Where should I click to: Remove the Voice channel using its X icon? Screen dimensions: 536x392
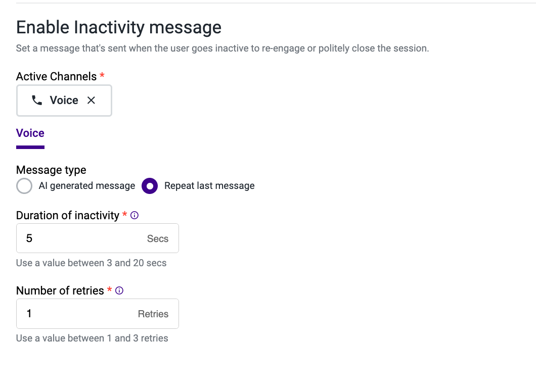click(x=91, y=100)
